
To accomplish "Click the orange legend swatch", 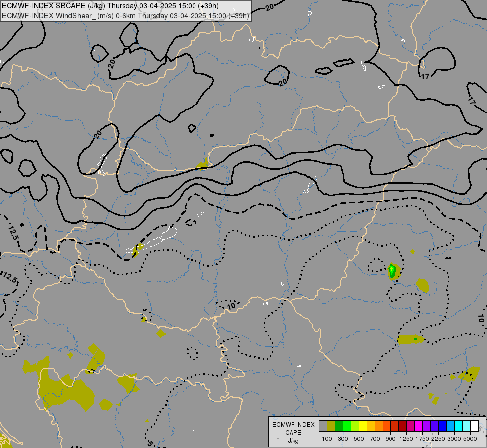I will [379, 426].
